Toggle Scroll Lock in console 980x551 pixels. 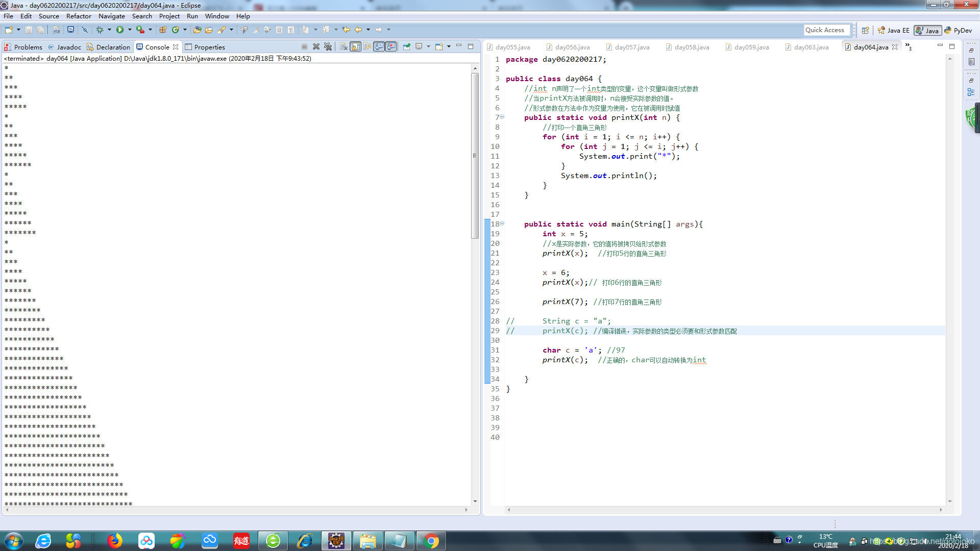coord(356,47)
